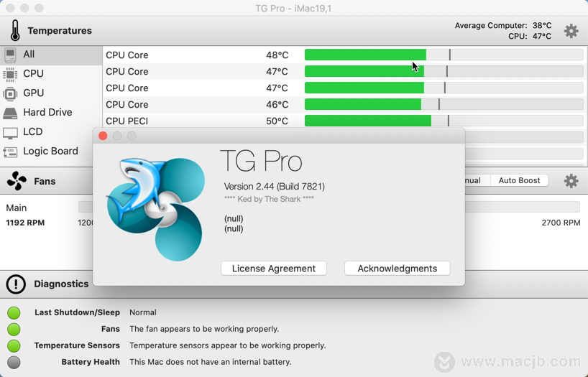
Task: Click the Logic Board icon in sidebar
Action: pos(10,152)
